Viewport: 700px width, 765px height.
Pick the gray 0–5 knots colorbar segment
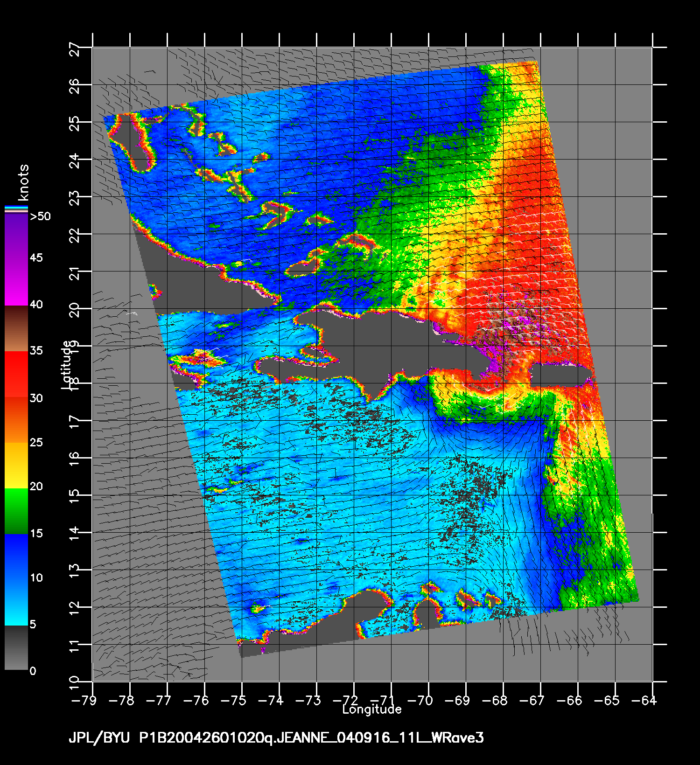coord(16,647)
